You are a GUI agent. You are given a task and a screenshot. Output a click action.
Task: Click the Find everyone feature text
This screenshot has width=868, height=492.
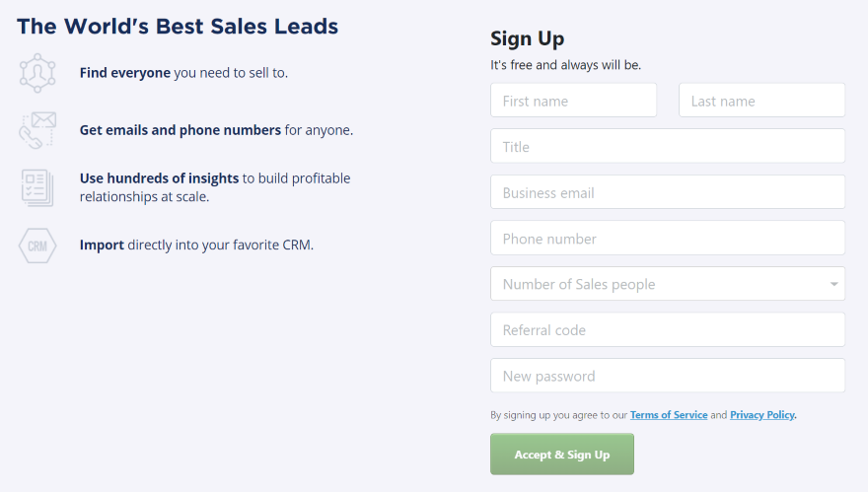[x=183, y=73]
